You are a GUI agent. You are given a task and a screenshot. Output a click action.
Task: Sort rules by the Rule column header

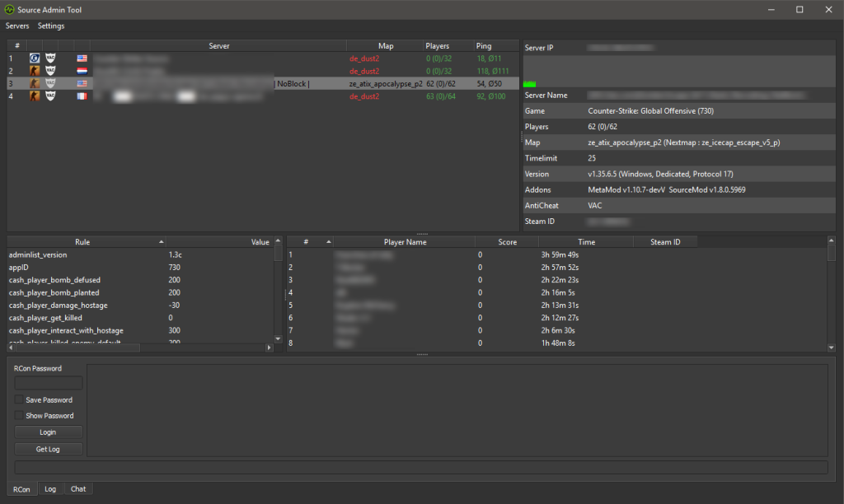(82, 242)
